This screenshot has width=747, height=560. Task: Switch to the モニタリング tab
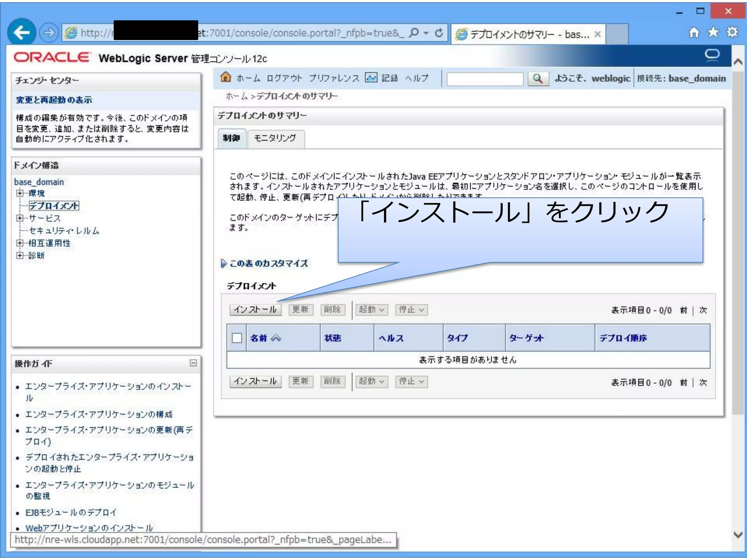click(x=275, y=138)
